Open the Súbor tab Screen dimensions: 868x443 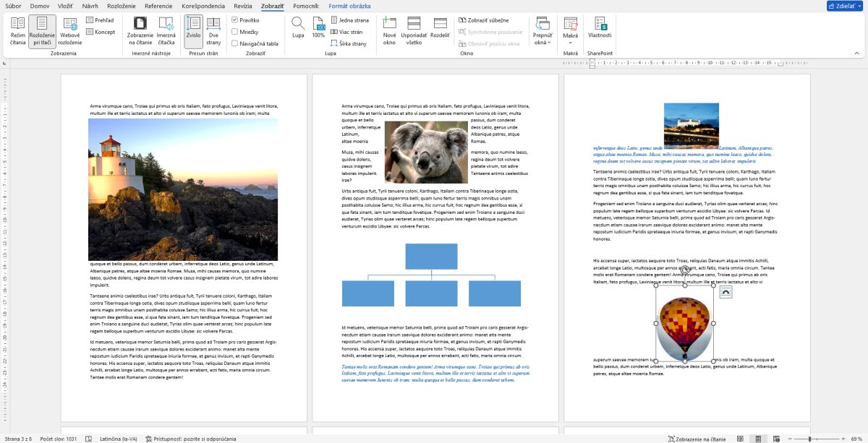(13, 6)
